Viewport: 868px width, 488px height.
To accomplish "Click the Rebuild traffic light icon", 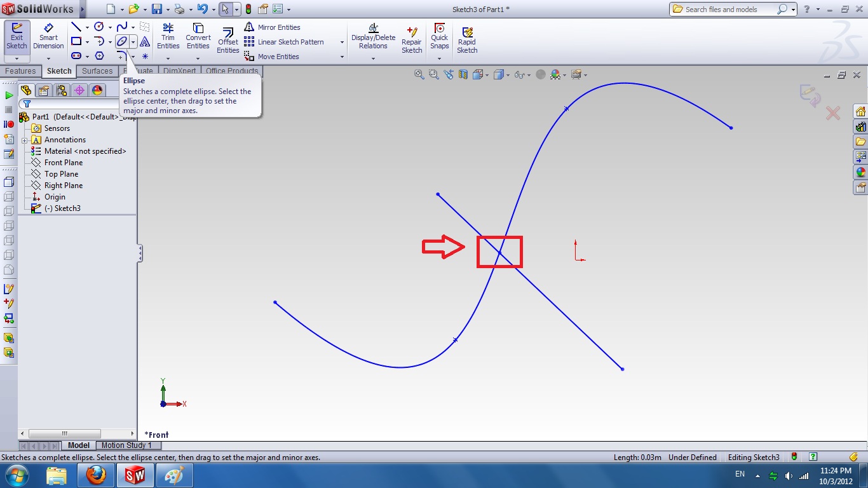I will click(x=248, y=9).
